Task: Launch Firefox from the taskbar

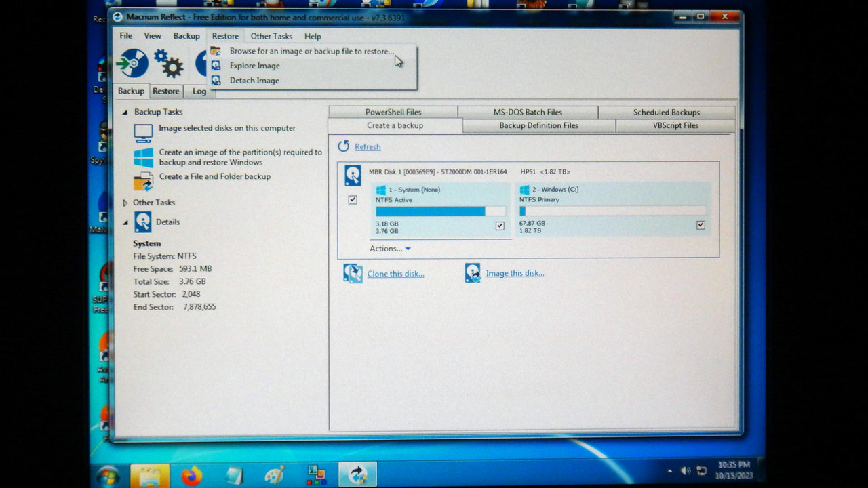Action: (192, 476)
